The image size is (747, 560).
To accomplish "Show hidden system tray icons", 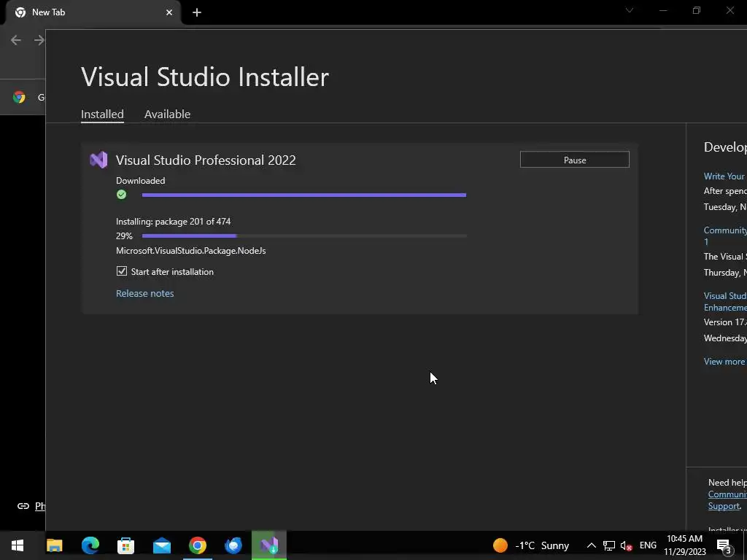I will click(591, 545).
